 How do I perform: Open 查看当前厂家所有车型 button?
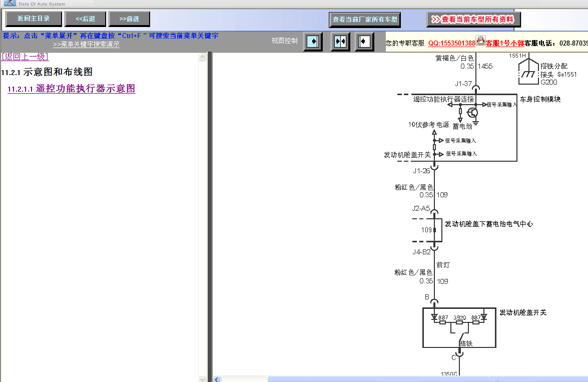pos(365,20)
